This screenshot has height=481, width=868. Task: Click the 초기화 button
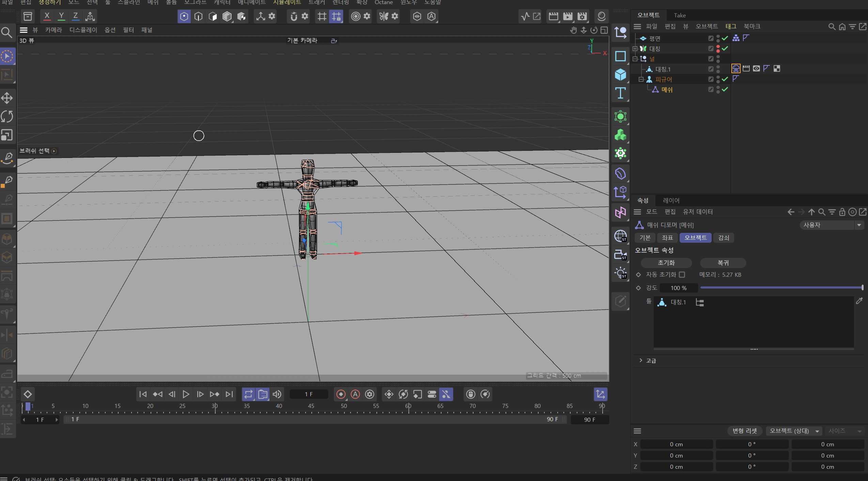coord(666,263)
